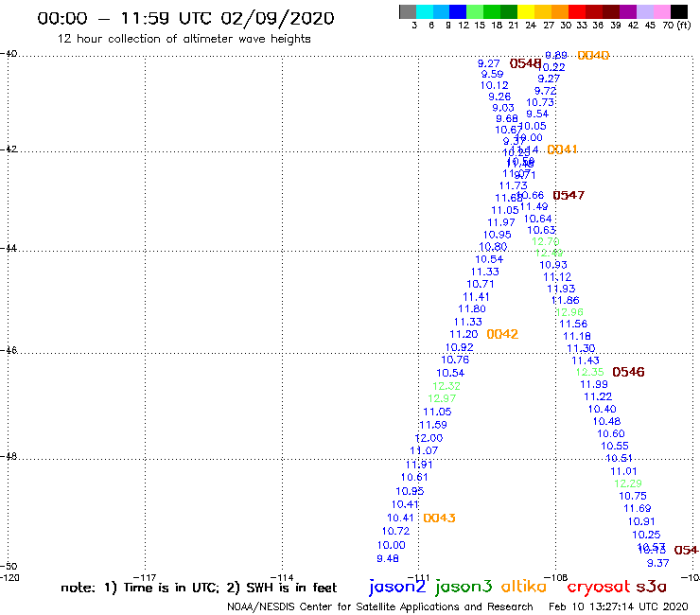The height and width of the screenshot is (615, 700).
Task: Click the pink swatch in the legend
Action: pos(662,11)
